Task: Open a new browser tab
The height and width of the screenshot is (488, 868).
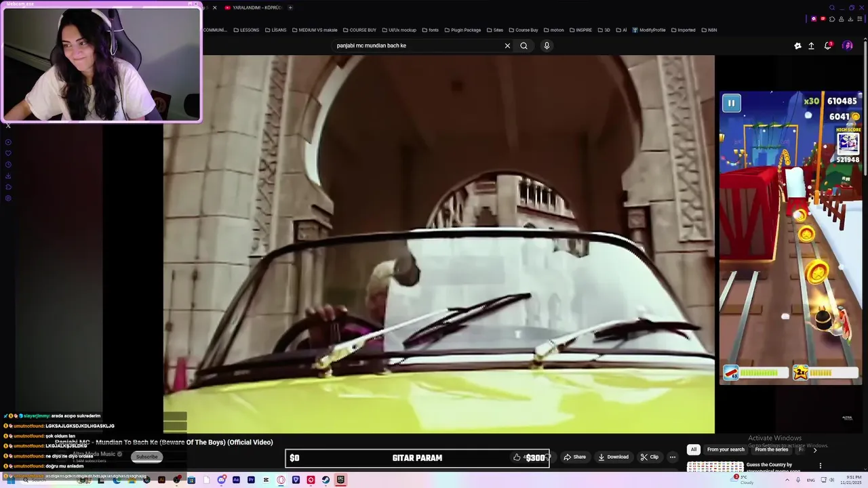Action: 290,7
